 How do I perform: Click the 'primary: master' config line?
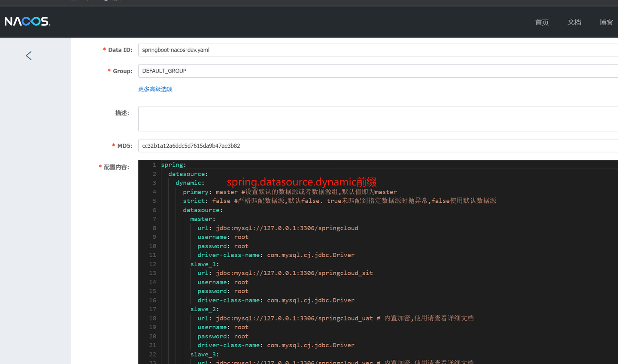click(209, 192)
